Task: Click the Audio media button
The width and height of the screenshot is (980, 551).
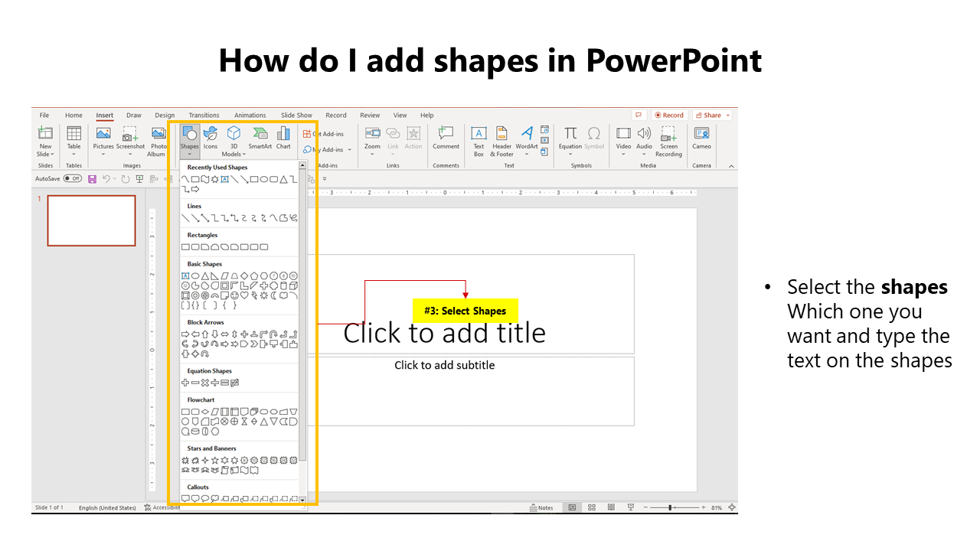Action: pyautogui.click(x=644, y=142)
